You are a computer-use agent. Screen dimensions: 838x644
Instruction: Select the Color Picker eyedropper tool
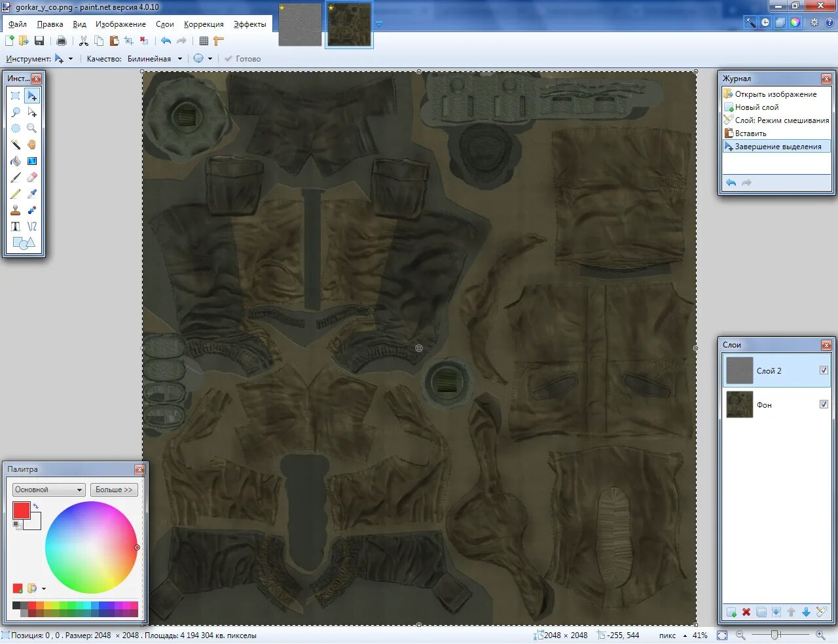(32, 194)
